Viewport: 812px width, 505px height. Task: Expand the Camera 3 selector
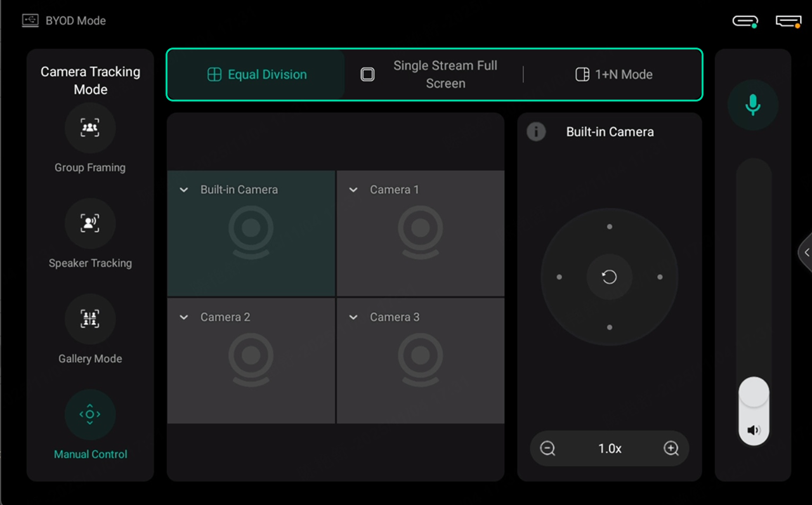click(353, 317)
